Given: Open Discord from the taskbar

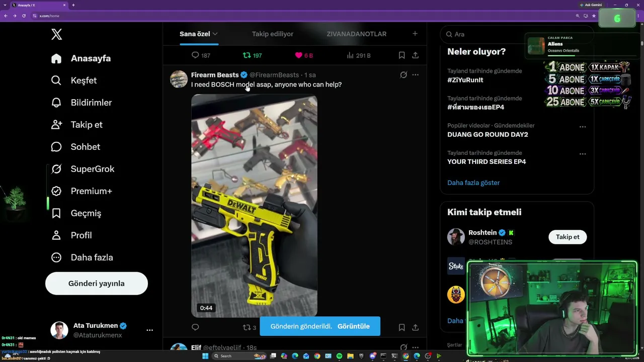Looking at the screenshot, I should click(372, 356).
